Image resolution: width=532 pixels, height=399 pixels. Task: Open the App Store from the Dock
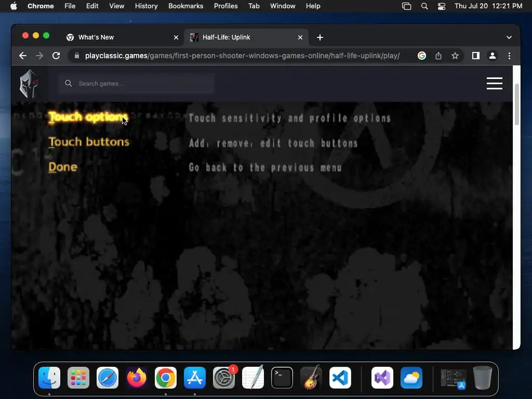195,378
